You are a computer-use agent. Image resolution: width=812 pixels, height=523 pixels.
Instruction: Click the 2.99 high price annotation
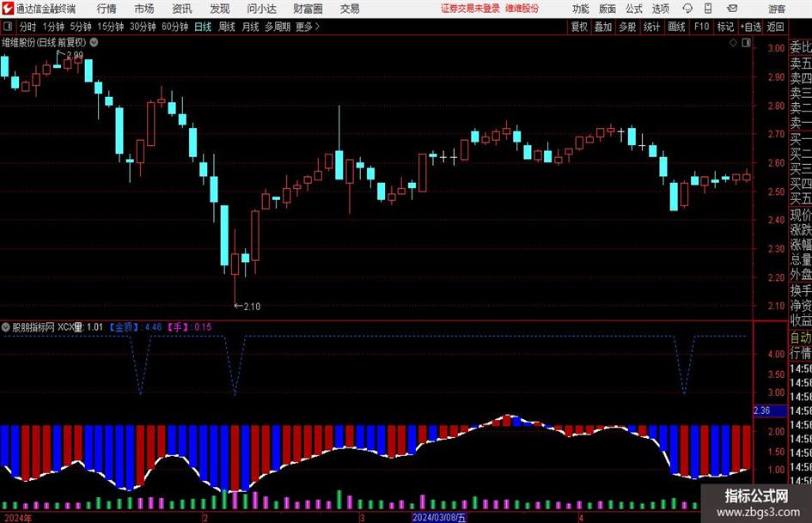point(75,55)
